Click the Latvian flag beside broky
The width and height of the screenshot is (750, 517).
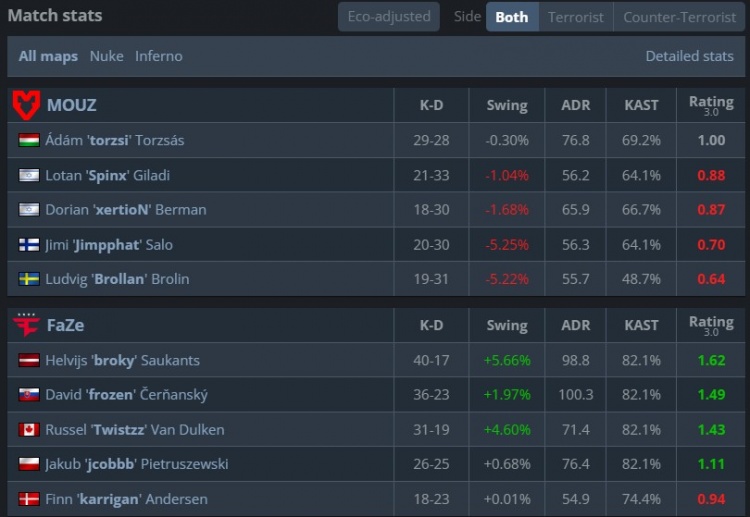tap(29, 360)
